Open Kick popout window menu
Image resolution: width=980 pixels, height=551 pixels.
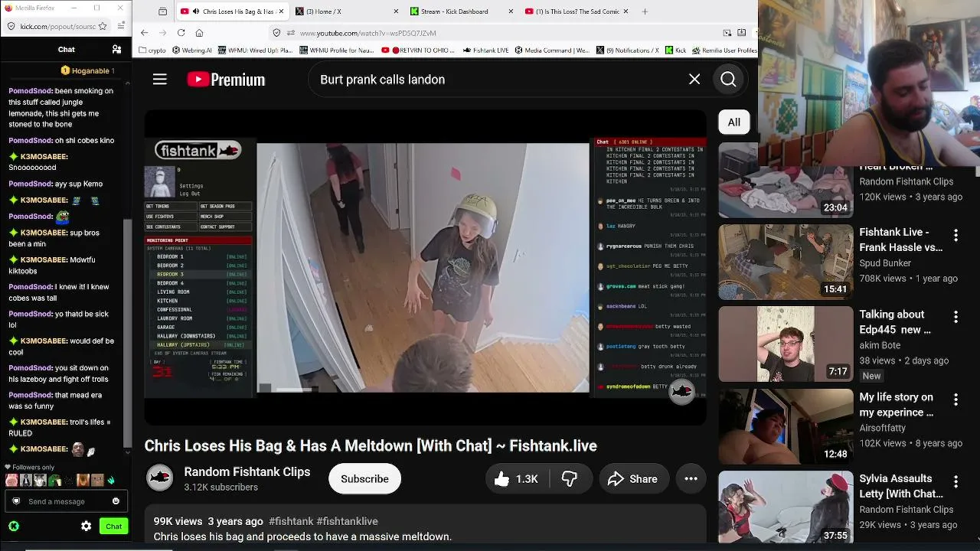pyautogui.click(x=121, y=26)
